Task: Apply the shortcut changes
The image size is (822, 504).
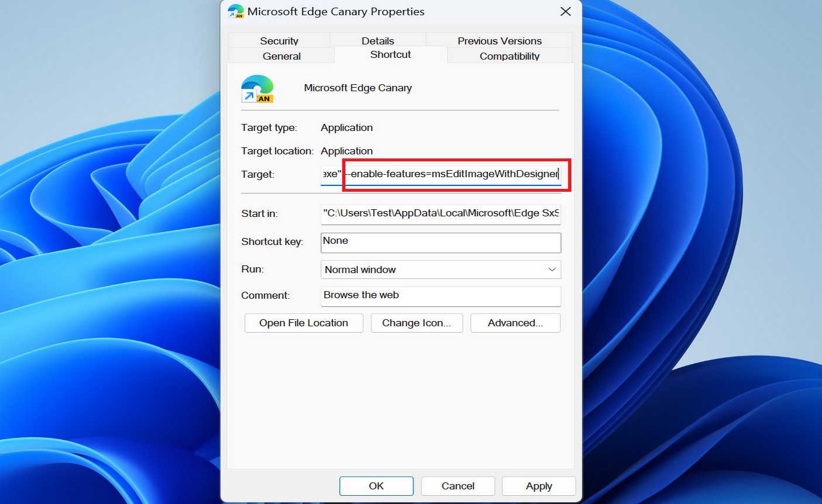Action: pyautogui.click(x=538, y=486)
